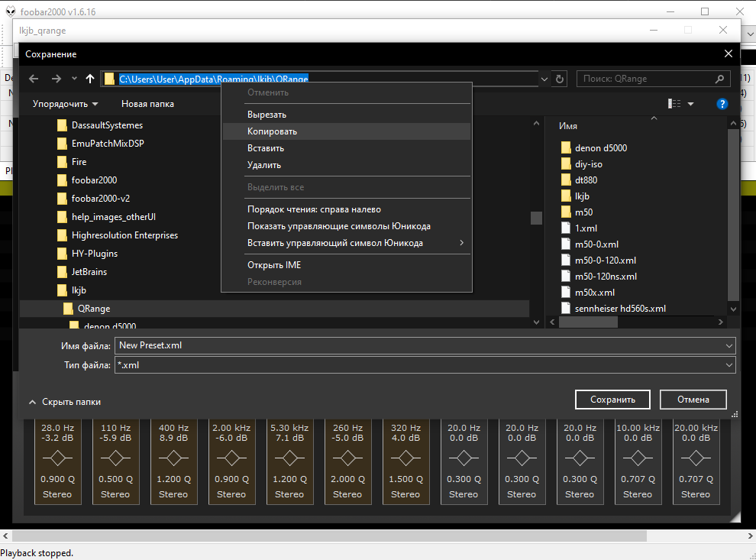Select the Highresolution Enterprises folder

pyautogui.click(x=124, y=235)
